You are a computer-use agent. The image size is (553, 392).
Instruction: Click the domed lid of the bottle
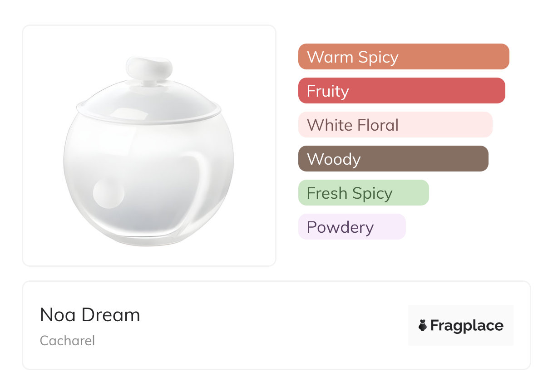point(148,102)
